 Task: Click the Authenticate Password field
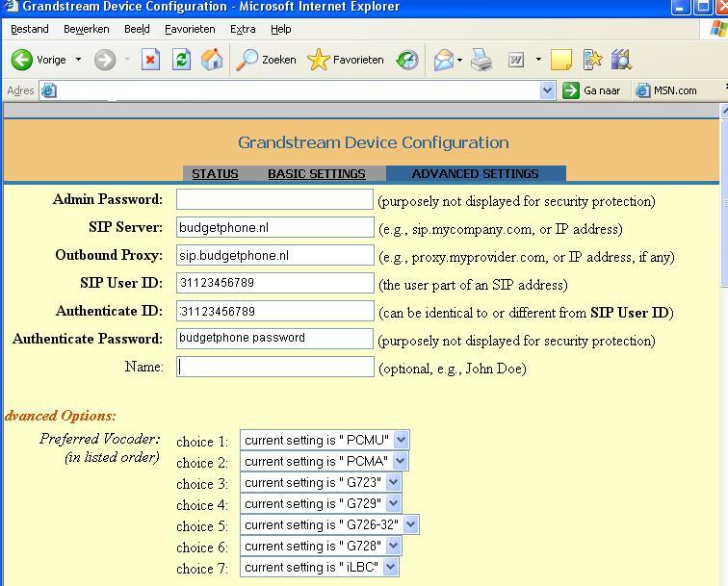[x=274, y=339]
